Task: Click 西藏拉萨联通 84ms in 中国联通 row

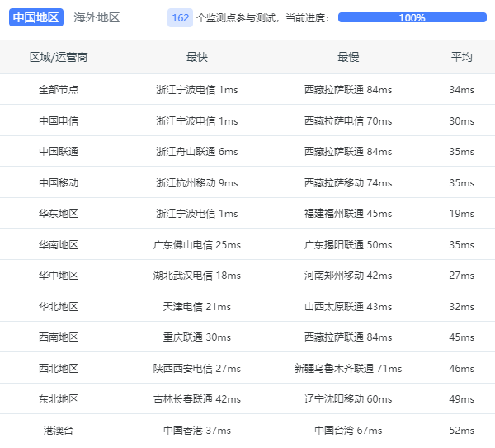Action: coord(348,152)
